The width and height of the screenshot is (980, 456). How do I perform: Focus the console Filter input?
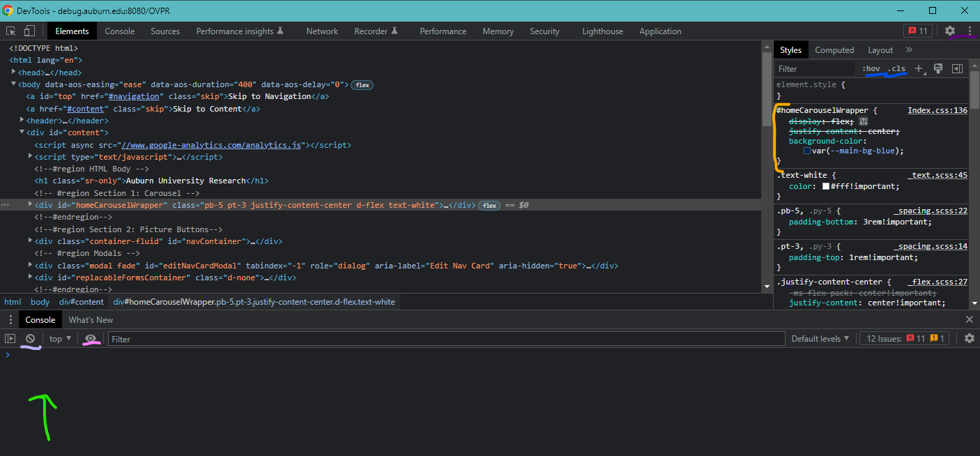click(x=446, y=338)
